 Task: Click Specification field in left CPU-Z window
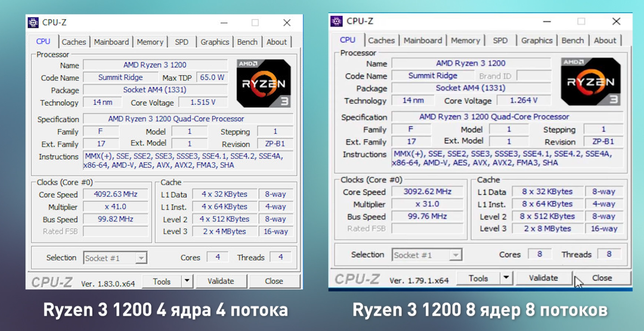(x=188, y=119)
